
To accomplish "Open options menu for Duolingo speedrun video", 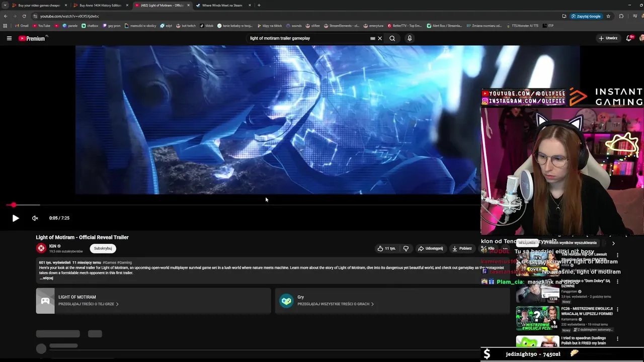I will pos(618,339).
